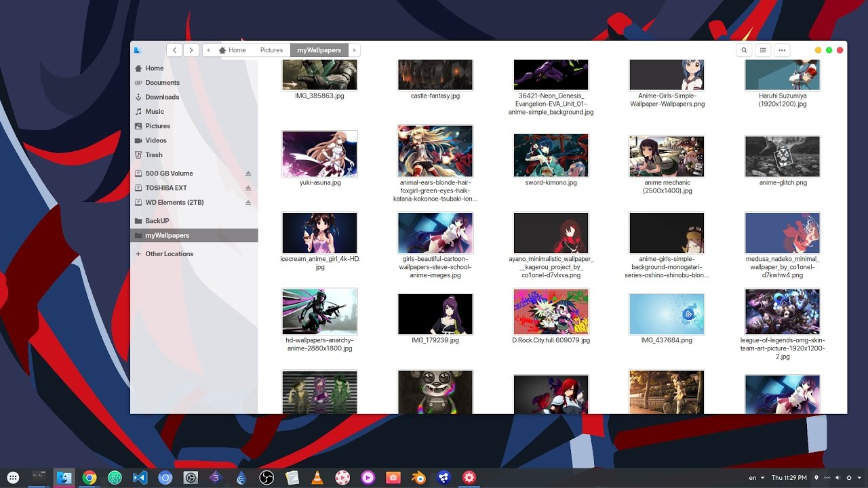Viewport: 868px width, 488px height.
Task: Select the myWallpapers bookmark in the sidebar
Action: (x=194, y=235)
